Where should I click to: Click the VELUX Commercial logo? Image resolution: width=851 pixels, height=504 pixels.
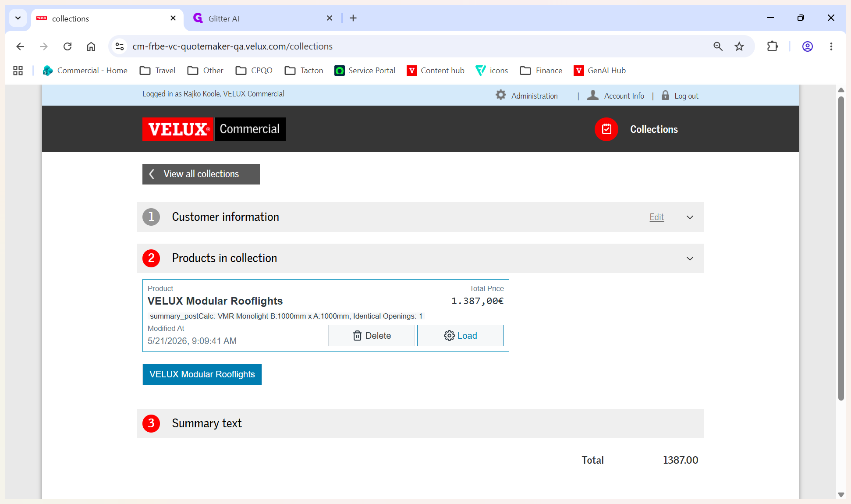(x=214, y=129)
